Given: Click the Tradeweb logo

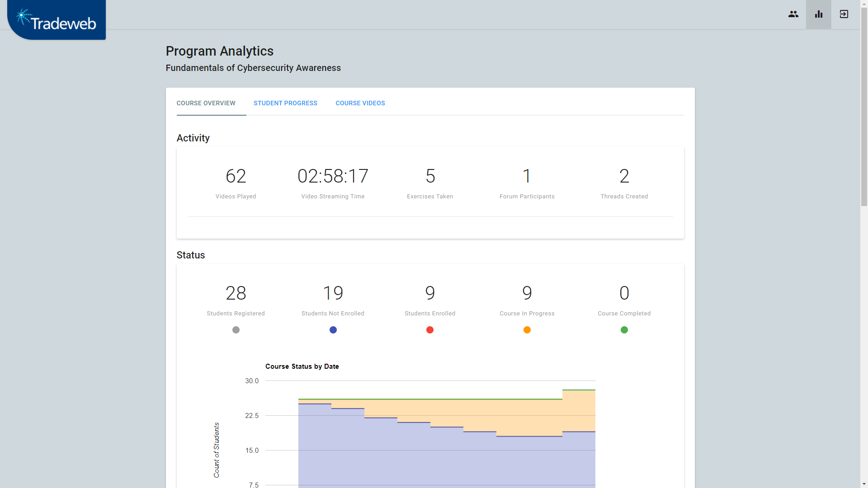Looking at the screenshot, I should pos(57,20).
